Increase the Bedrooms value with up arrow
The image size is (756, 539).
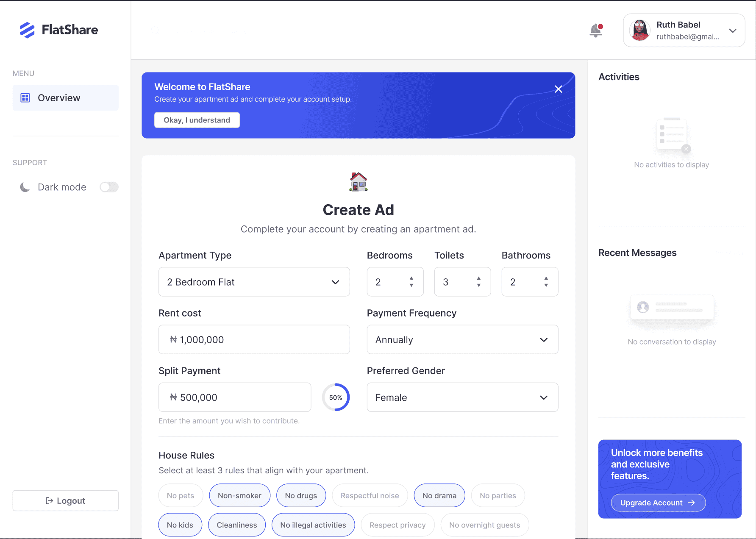tap(411, 278)
